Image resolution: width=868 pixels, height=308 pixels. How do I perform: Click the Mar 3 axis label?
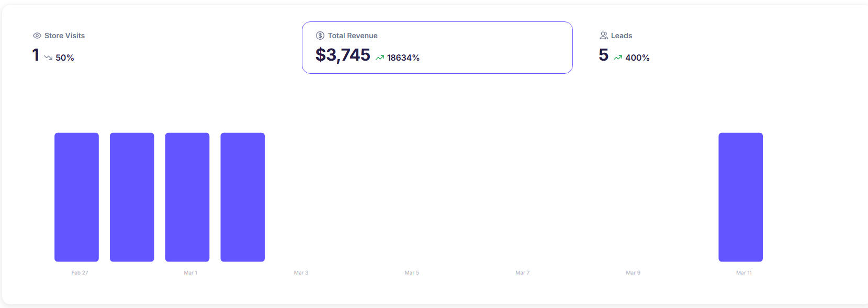click(301, 273)
